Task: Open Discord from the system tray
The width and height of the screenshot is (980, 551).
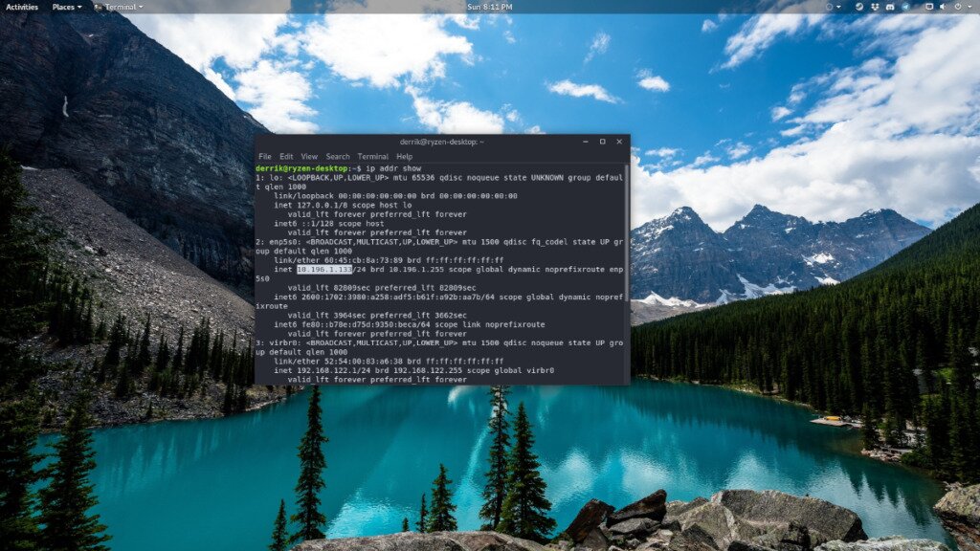Action: pos(890,7)
